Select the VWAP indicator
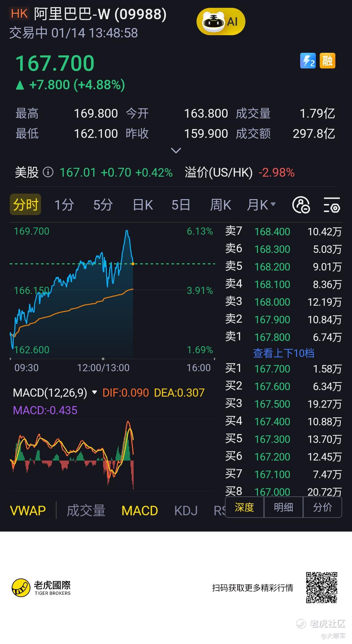 coord(28,511)
